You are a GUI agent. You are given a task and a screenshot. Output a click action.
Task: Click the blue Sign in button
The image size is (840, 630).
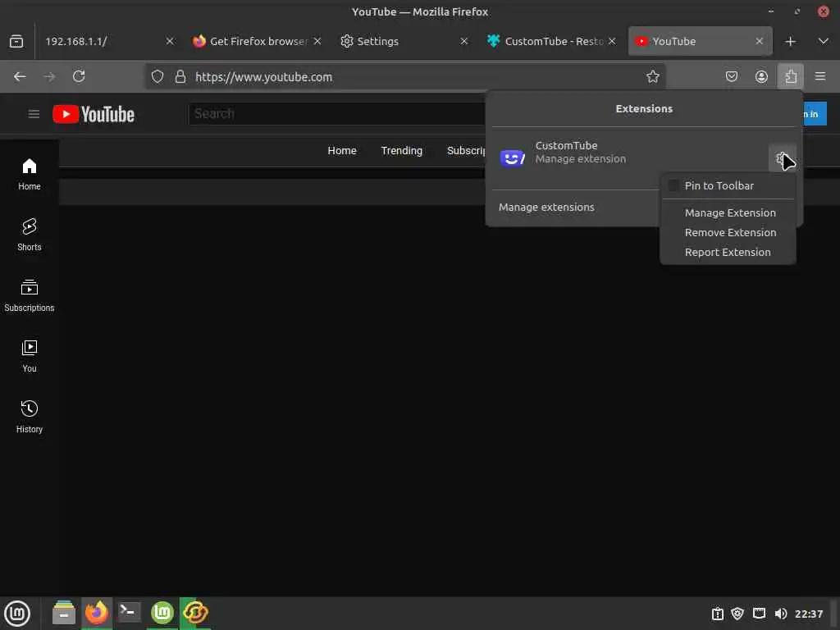(815, 113)
